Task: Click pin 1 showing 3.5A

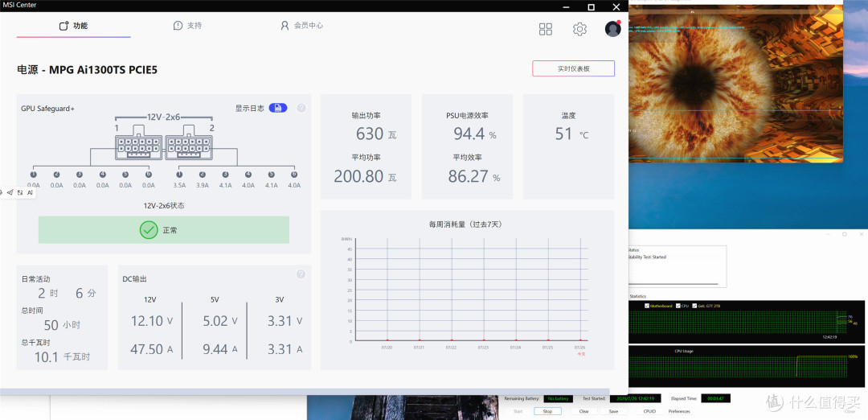Action: point(178,175)
